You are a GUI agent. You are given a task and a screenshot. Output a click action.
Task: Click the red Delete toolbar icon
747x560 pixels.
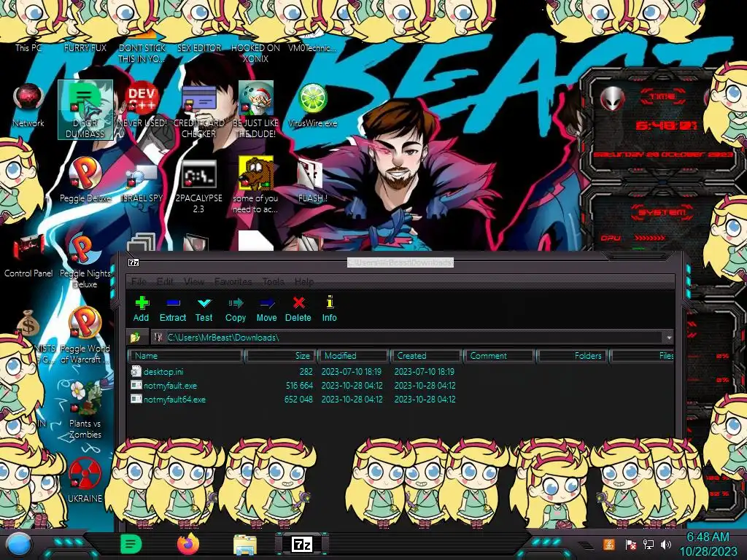click(x=298, y=308)
